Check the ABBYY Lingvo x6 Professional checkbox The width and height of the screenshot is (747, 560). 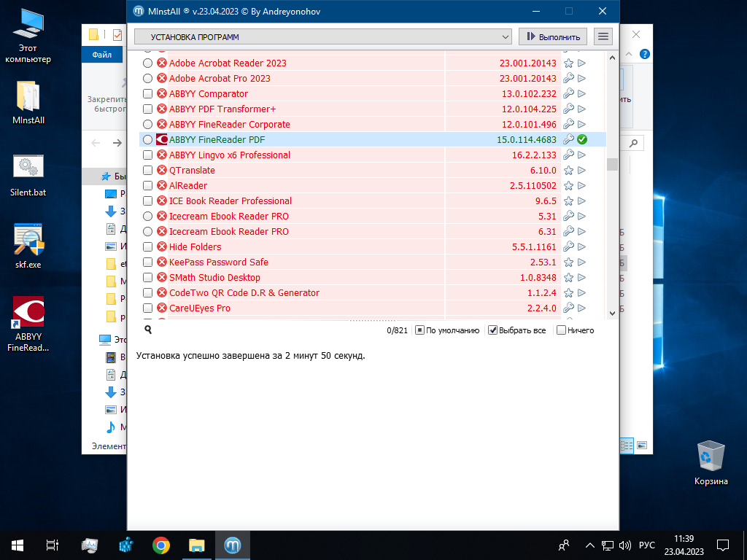147,155
